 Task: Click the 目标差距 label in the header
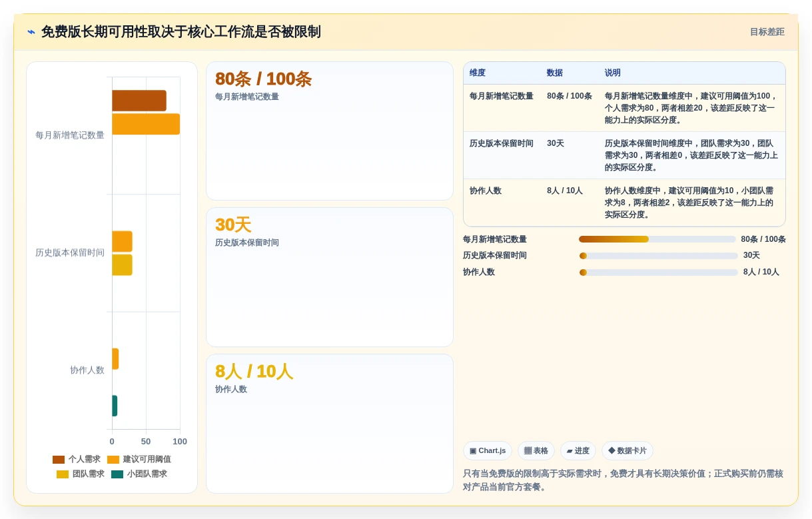[x=767, y=32]
